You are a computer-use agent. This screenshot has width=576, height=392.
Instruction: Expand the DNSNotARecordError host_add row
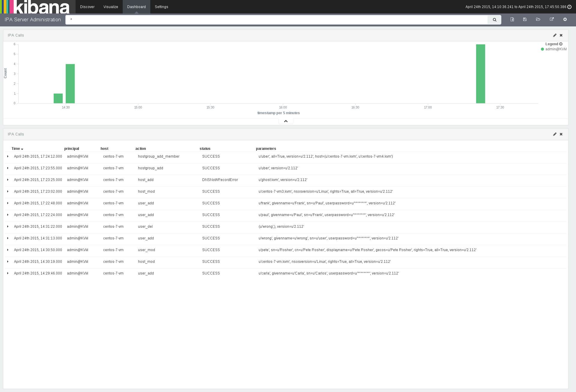click(x=8, y=180)
